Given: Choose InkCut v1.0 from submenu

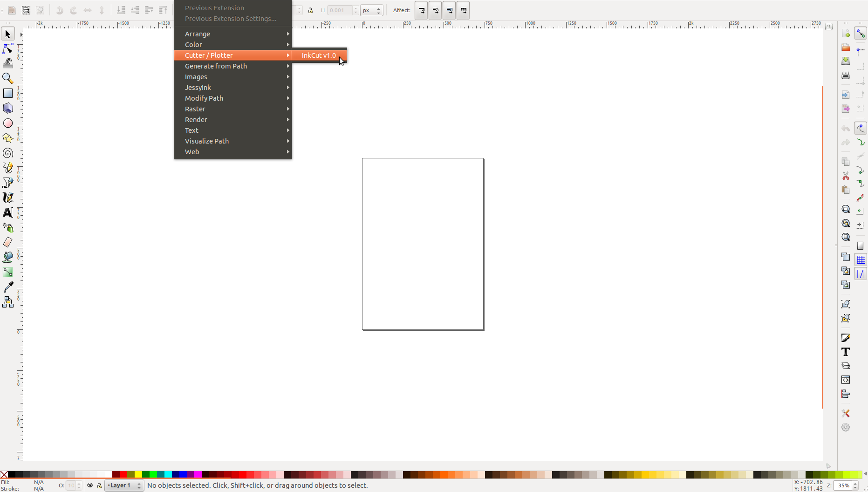Looking at the screenshot, I should coord(319,55).
